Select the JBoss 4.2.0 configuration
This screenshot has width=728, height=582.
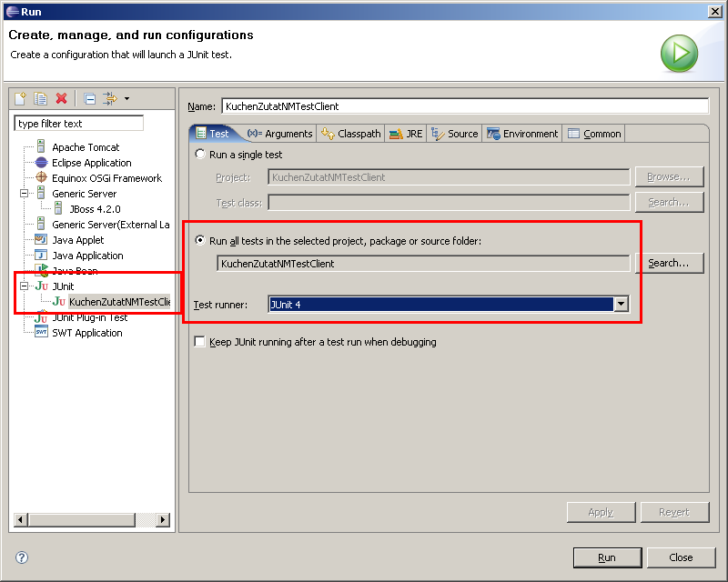click(95, 209)
